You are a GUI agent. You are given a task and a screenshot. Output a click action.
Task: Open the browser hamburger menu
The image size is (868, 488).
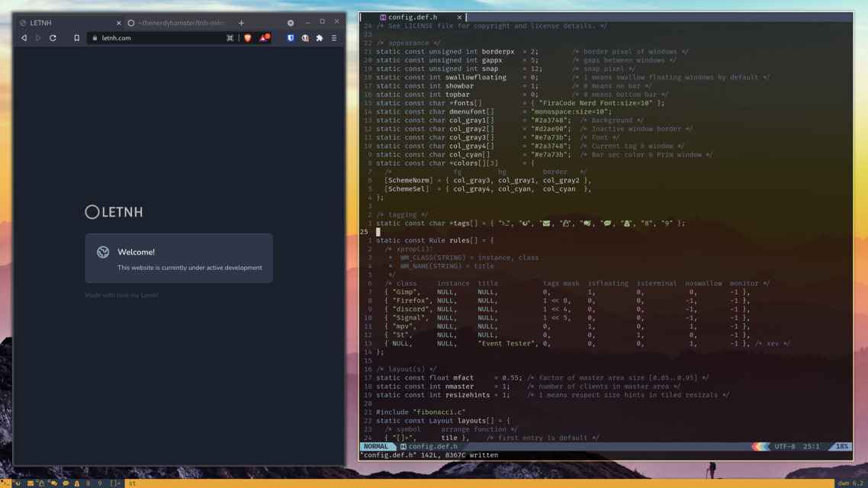(334, 37)
